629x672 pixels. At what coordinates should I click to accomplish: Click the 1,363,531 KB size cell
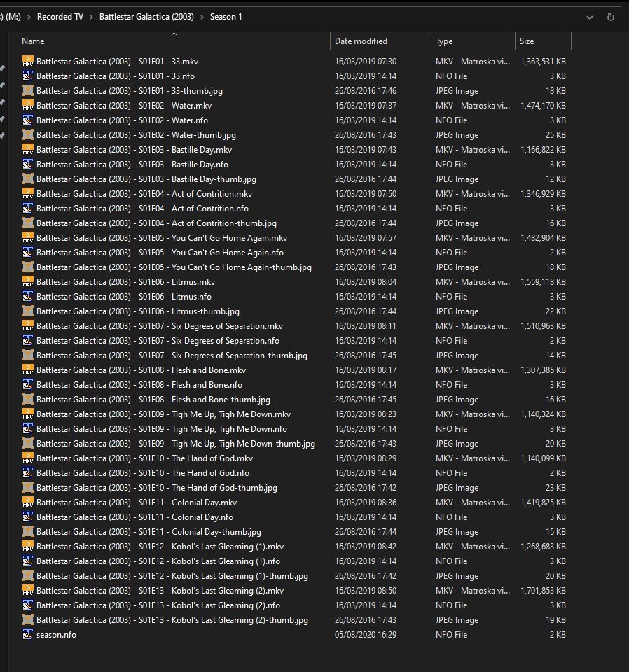point(543,62)
